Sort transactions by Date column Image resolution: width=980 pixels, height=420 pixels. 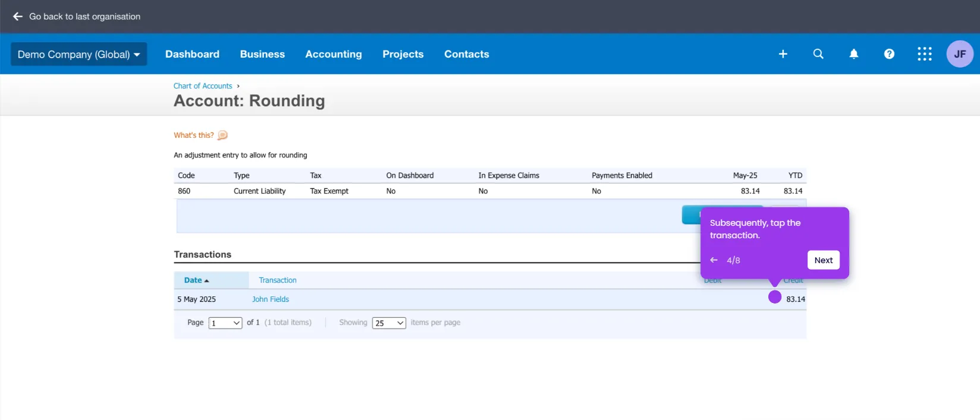point(196,280)
